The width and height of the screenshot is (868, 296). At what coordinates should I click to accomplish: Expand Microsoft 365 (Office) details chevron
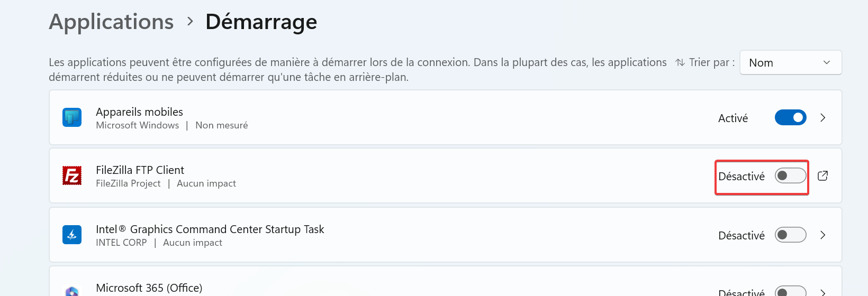coord(822,292)
